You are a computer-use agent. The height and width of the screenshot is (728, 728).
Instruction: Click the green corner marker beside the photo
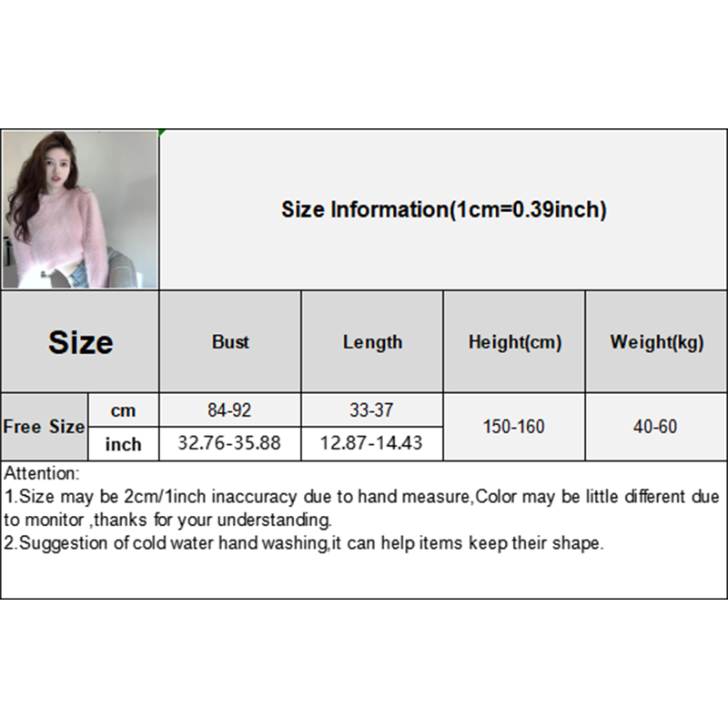coord(162,133)
